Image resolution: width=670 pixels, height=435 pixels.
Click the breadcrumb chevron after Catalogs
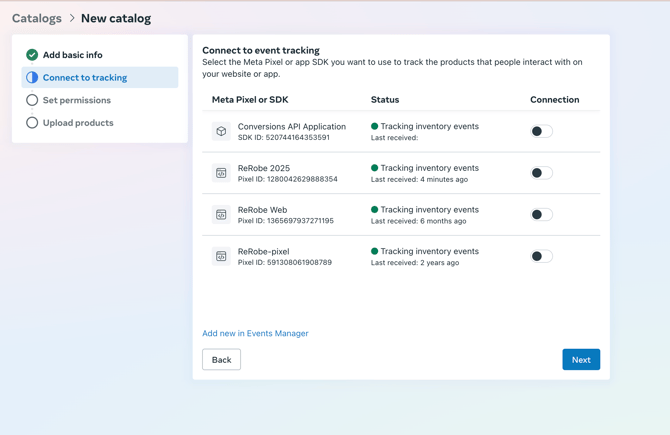[72, 18]
